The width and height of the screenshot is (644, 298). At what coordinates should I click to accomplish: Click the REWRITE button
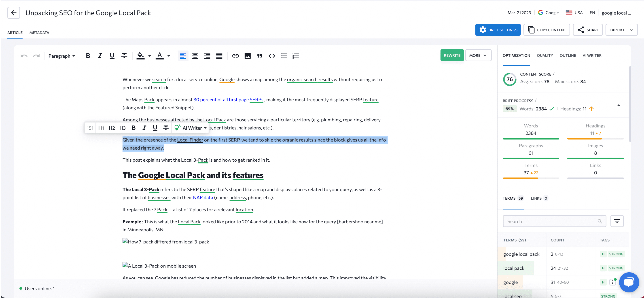452,55
